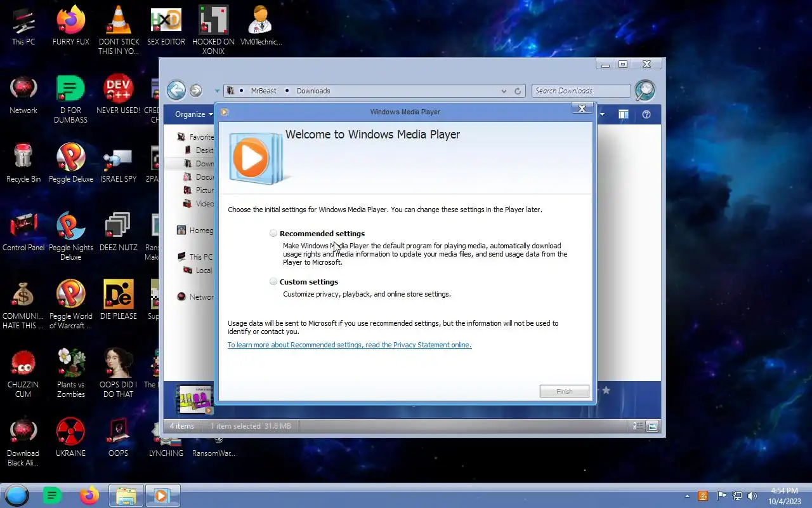Open the Organize menu in explorer
Screen dimensions: 812x508
(193, 114)
